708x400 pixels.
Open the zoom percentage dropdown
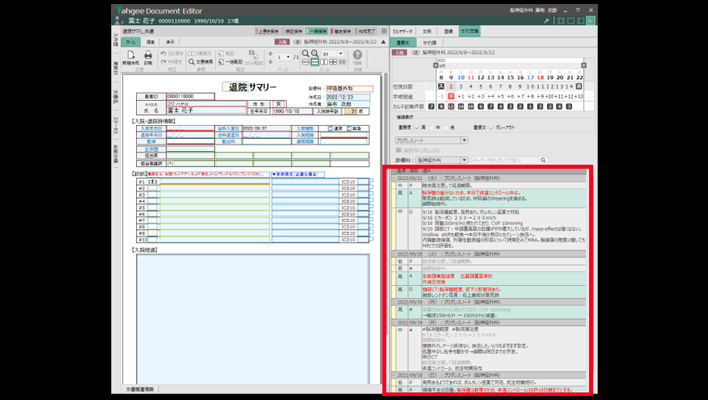(341, 54)
